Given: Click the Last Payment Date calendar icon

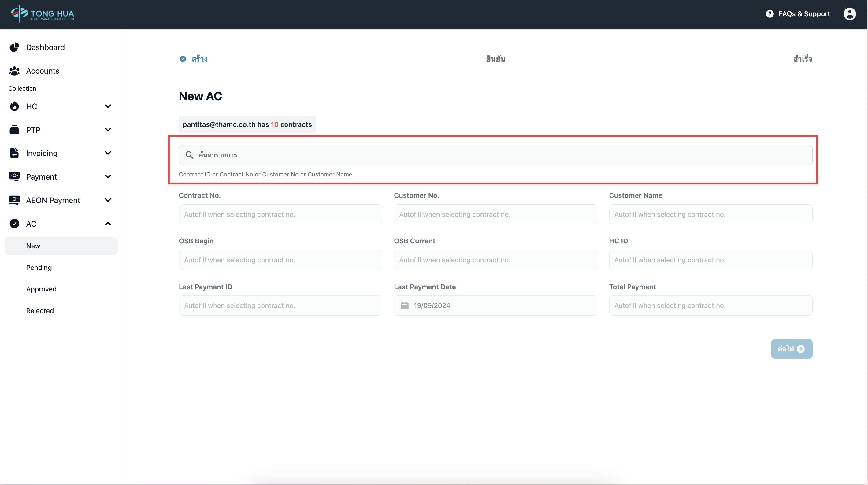Looking at the screenshot, I should tap(404, 305).
